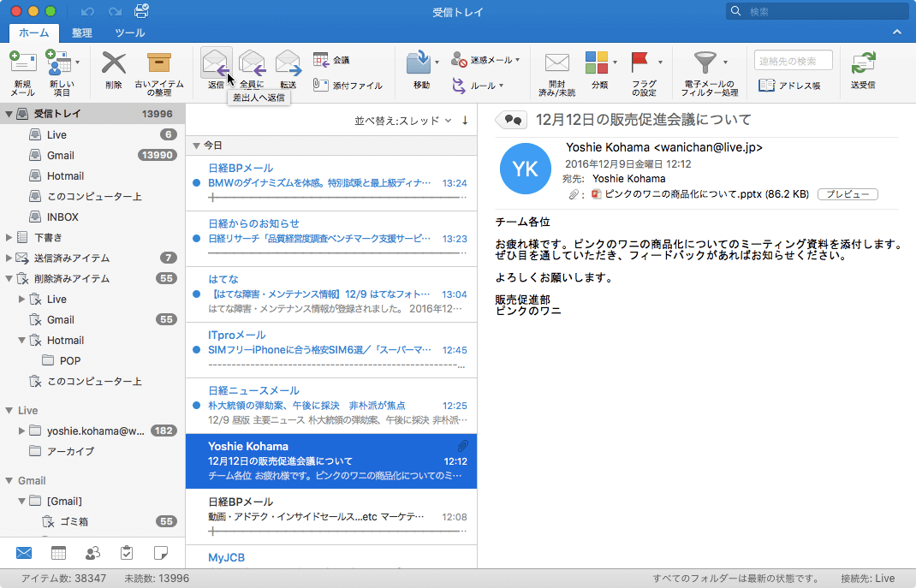Screen dimensions: 916x588
Task: Open the ホーム ribbon tab
Action: (x=34, y=33)
